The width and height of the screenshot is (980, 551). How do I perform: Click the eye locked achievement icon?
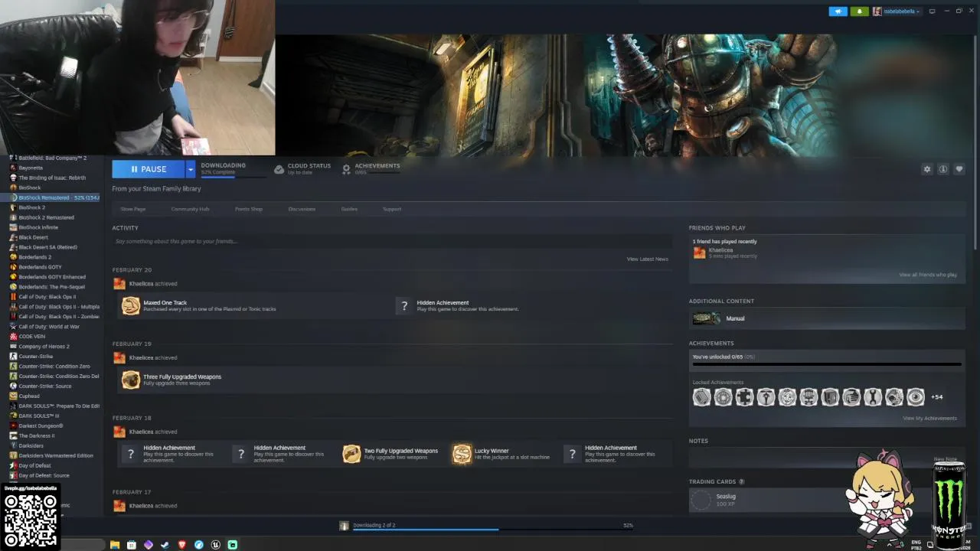click(x=916, y=397)
